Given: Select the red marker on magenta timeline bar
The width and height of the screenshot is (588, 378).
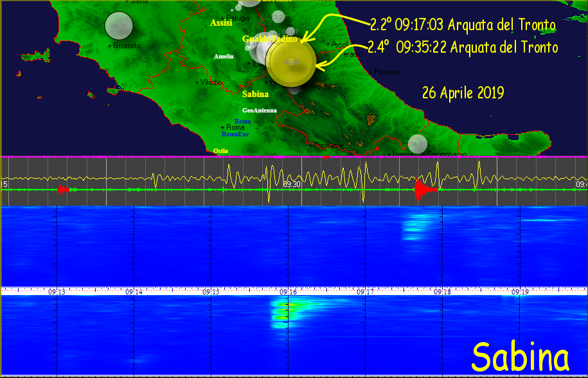Looking at the screenshot, I should [326, 157].
